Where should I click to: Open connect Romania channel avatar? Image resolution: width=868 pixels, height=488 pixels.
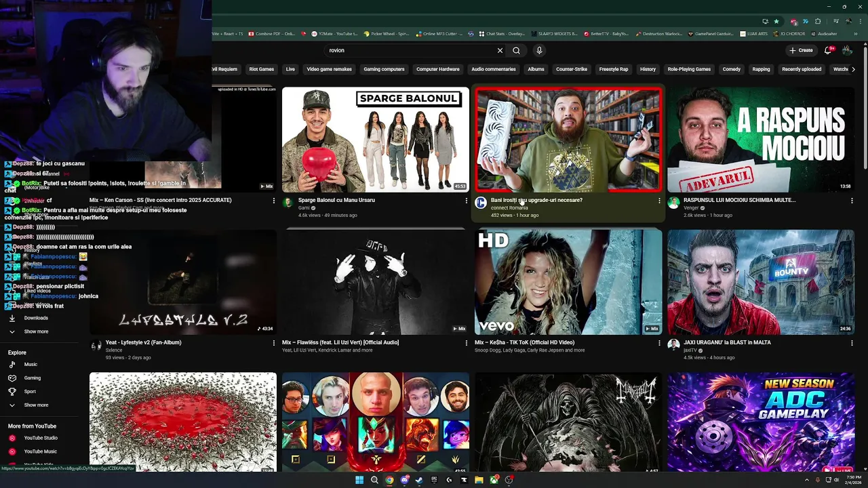tap(481, 203)
